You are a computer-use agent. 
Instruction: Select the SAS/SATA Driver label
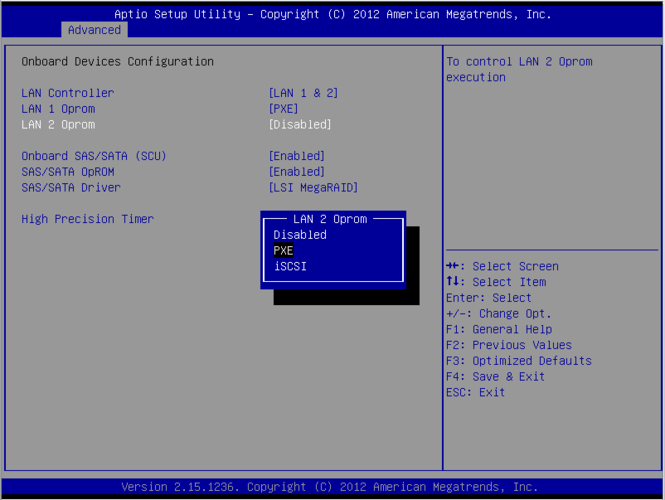pyautogui.click(x=71, y=188)
